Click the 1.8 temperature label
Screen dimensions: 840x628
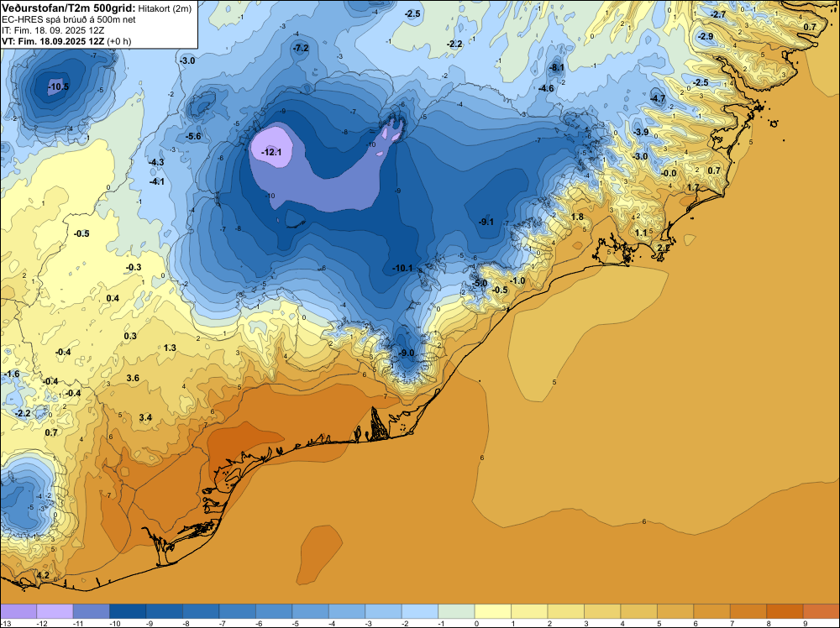click(x=577, y=217)
